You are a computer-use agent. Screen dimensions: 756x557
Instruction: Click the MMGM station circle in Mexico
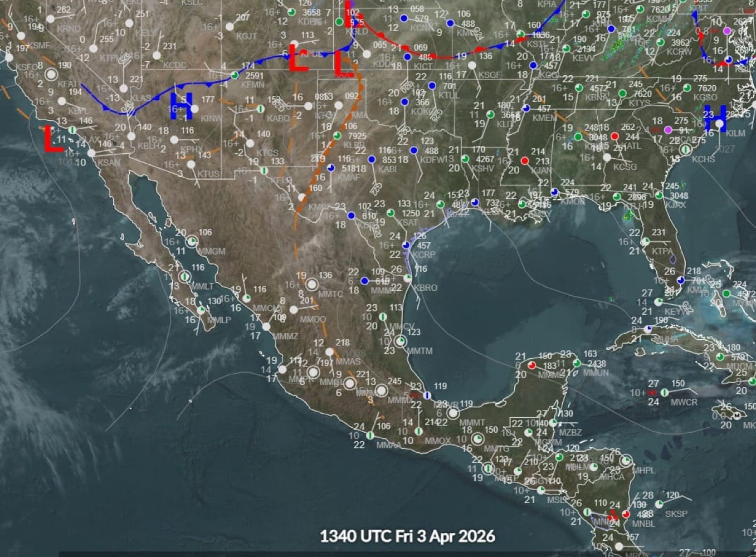tap(192, 240)
